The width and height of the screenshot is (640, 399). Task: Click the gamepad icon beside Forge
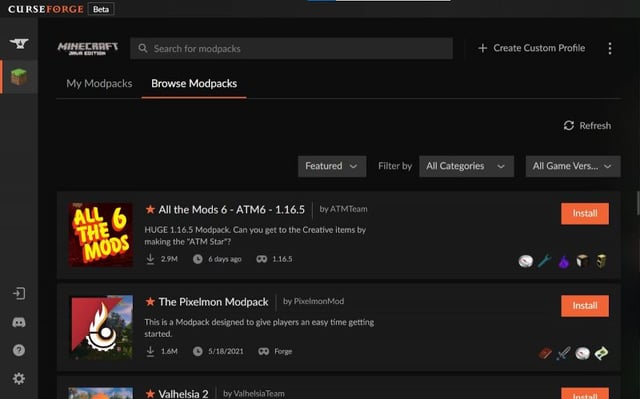tap(264, 351)
